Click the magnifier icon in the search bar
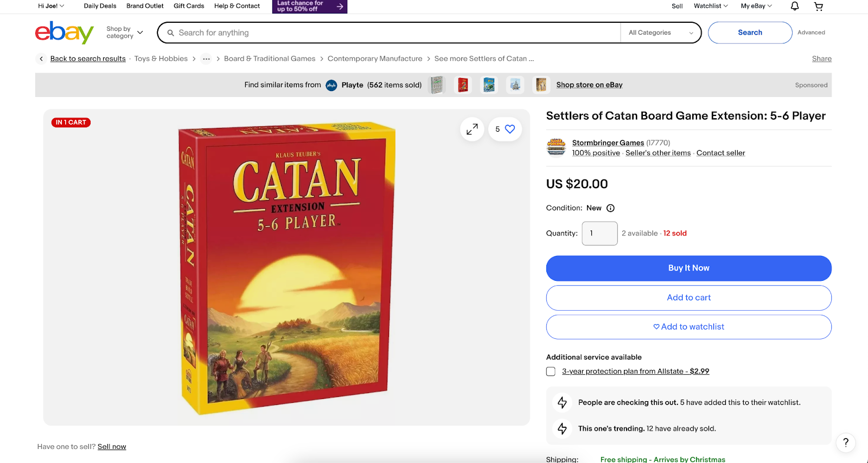 [x=171, y=33]
